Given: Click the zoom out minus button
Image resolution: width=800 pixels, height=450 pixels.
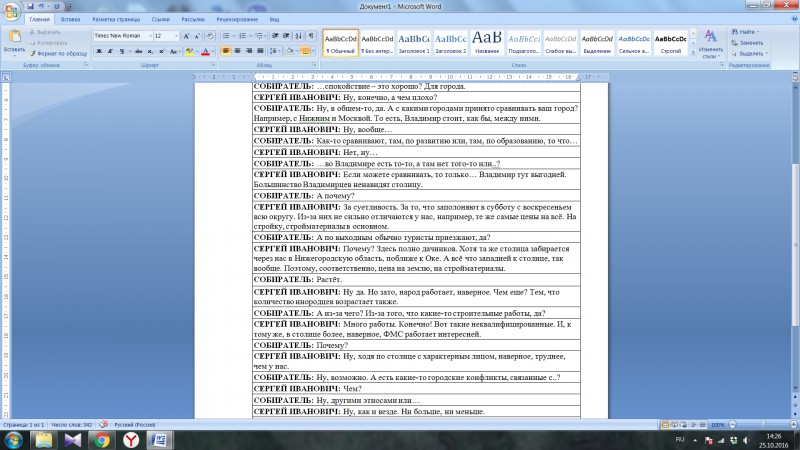Looking at the screenshot, I should [x=733, y=424].
